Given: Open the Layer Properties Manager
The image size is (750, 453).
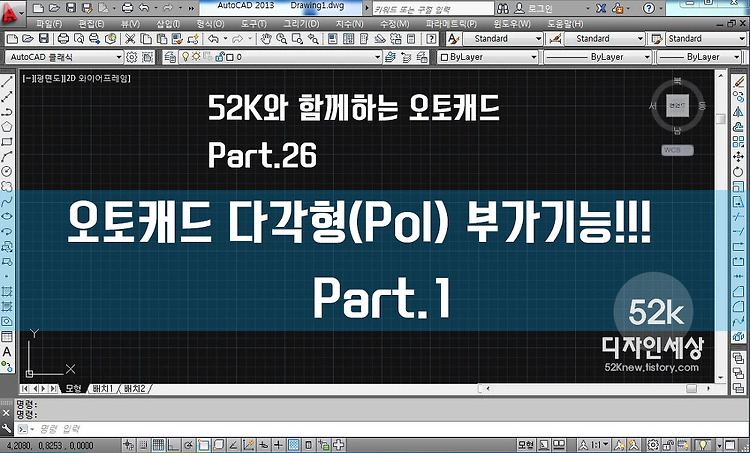Looking at the screenshot, I should point(170,57).
